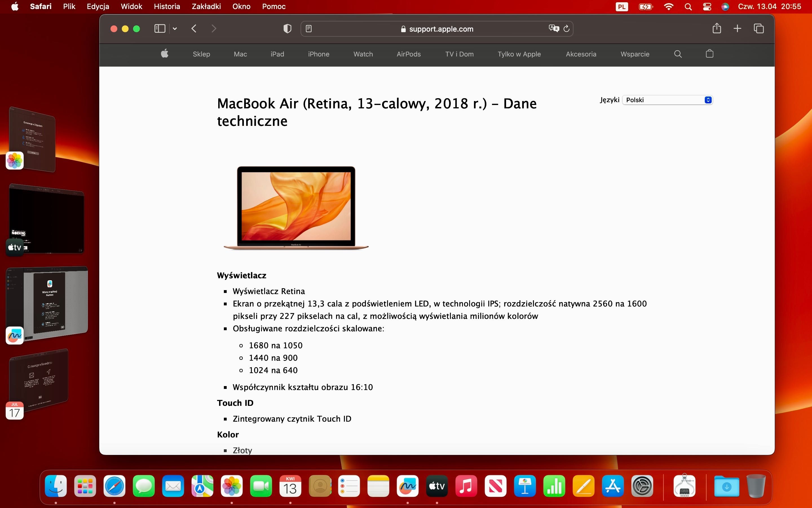This screenshot has width=812, height=508.
Task: Open the Watch link in Apple navigation
Action: (x=363, y=54)
